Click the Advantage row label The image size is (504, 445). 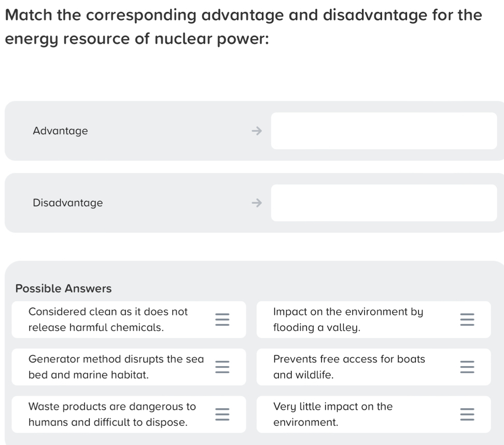click(x=60, y=131)
